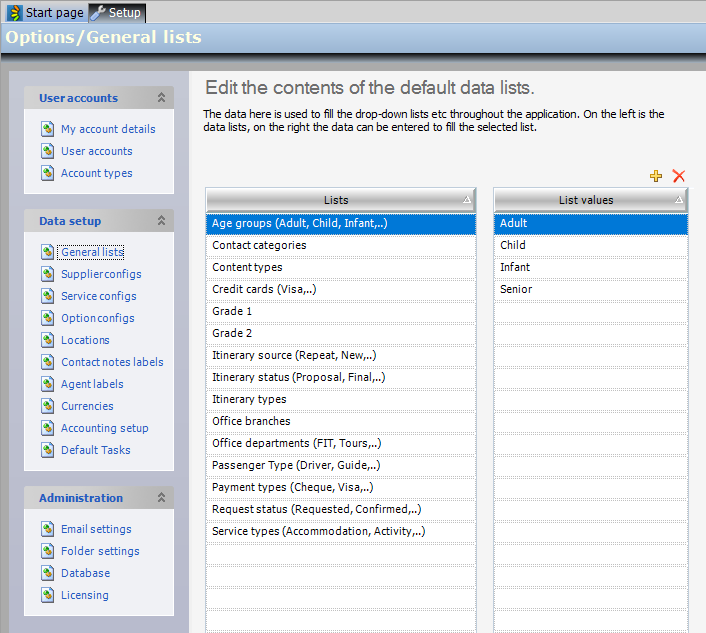Click the icon next to Email settings

(x=48, y=529)
